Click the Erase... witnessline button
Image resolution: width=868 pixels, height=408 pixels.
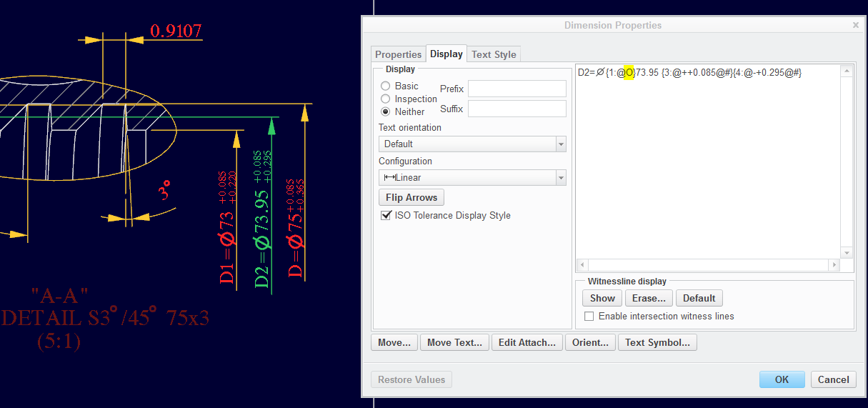click(x=649, y=298)
